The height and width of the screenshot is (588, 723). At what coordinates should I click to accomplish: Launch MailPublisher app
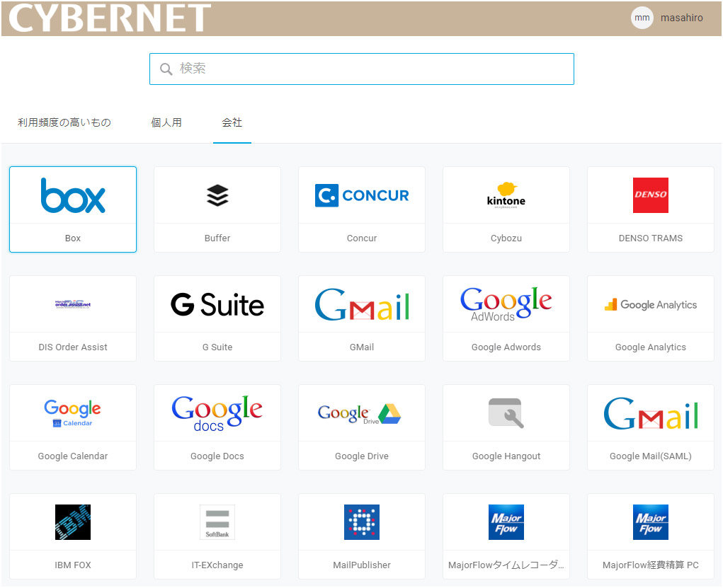click(x=362, y=536)
